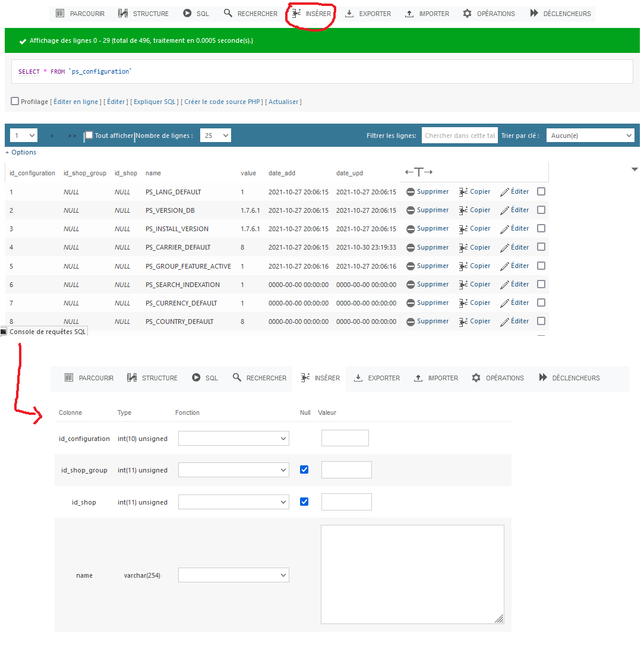644x649 pixels.
Task: Select row checkbox for PS_CARRIER_DEFAULT
Action: click(x=541, y=247)
